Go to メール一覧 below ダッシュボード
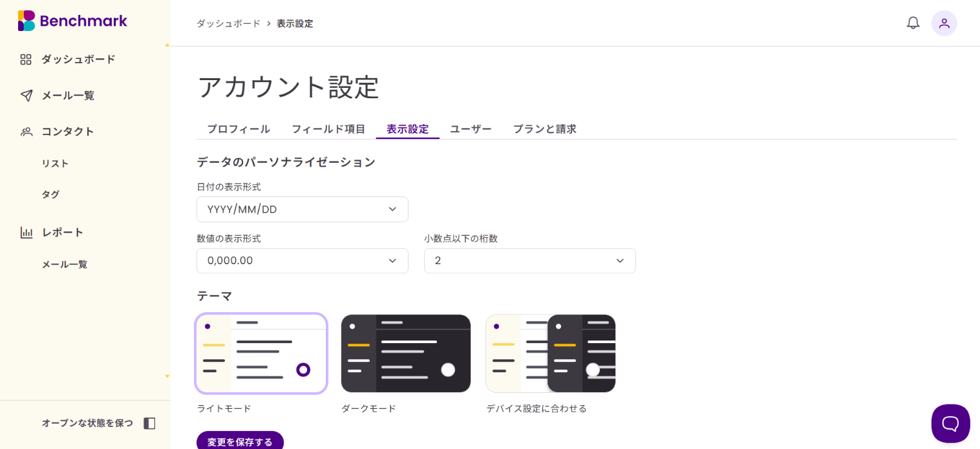Screen dimensions: 980x449 tap(68, 96)
